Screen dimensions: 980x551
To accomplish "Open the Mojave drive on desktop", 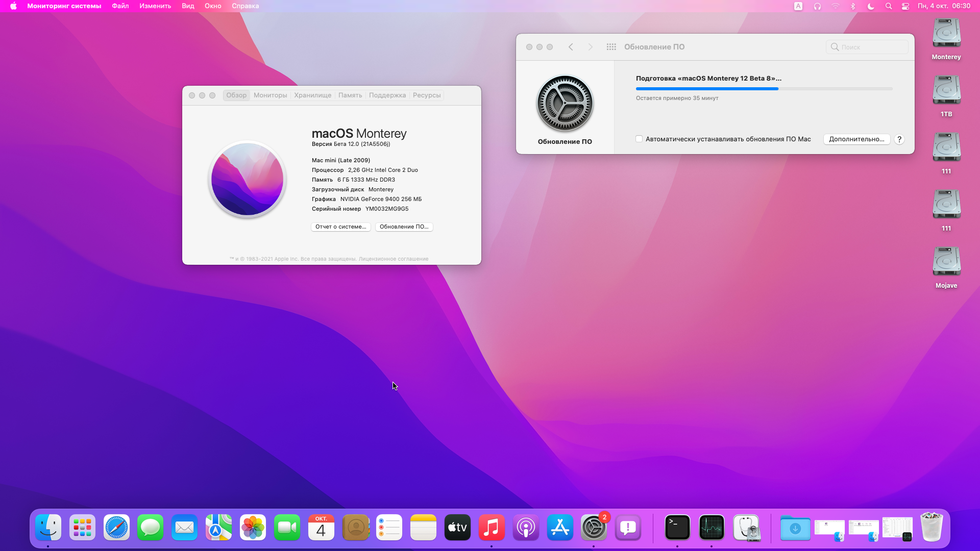I will pos(946,262).
